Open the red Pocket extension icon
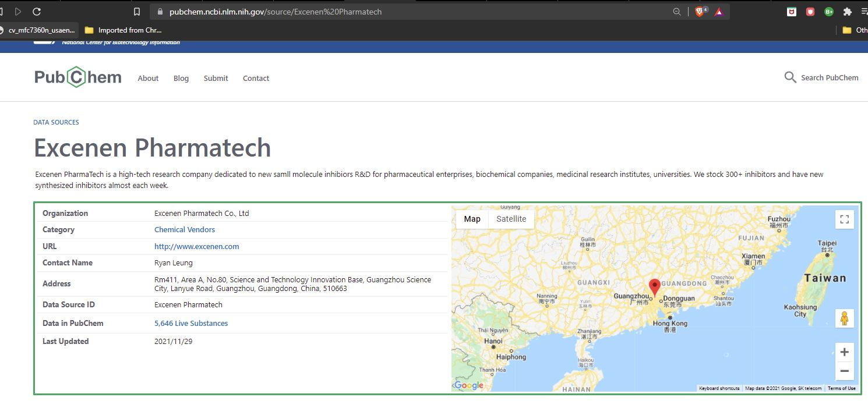This screenshot has width=868, height=408. 810,12
